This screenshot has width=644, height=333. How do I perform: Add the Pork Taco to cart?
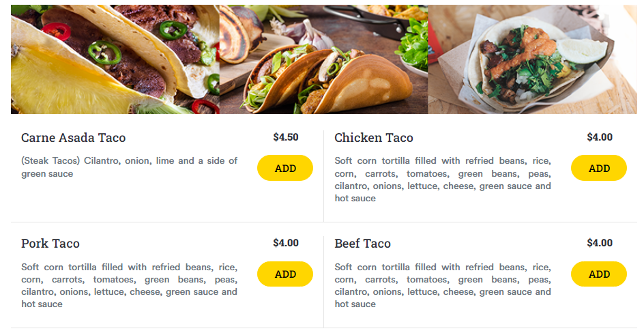[284, 274]
